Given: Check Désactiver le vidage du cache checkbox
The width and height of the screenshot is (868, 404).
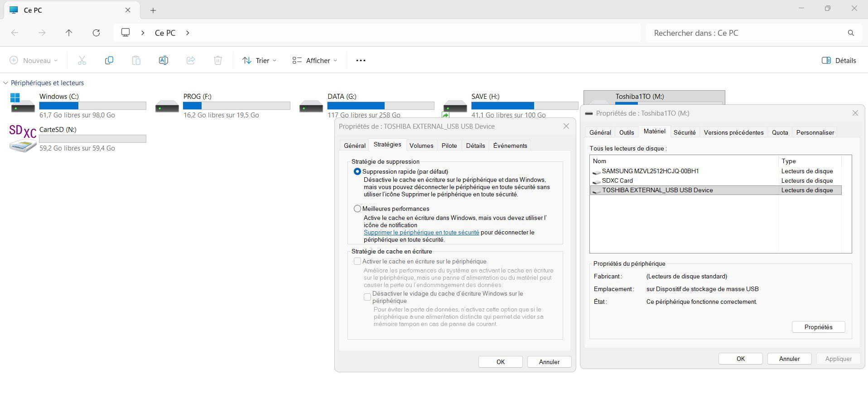Looking at the screenshot, I should (367, 297).
